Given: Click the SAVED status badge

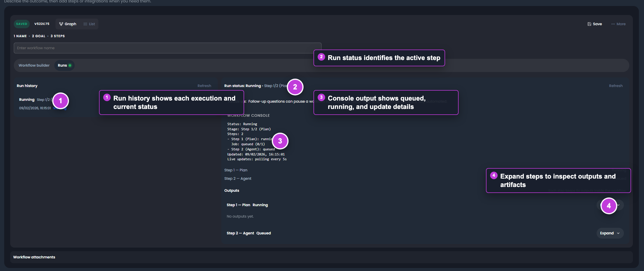Looking at the screenshot, I should coord(22,24).
